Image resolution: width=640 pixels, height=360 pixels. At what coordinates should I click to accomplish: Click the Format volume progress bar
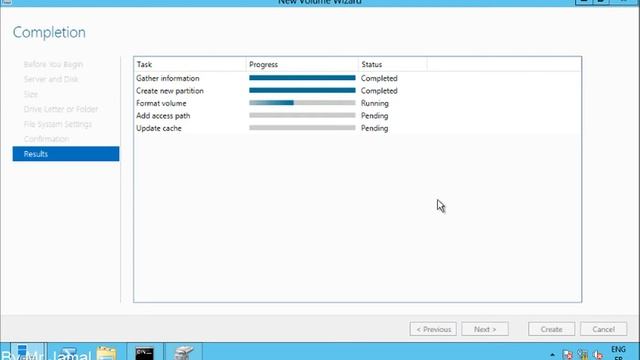pos(302,103)
